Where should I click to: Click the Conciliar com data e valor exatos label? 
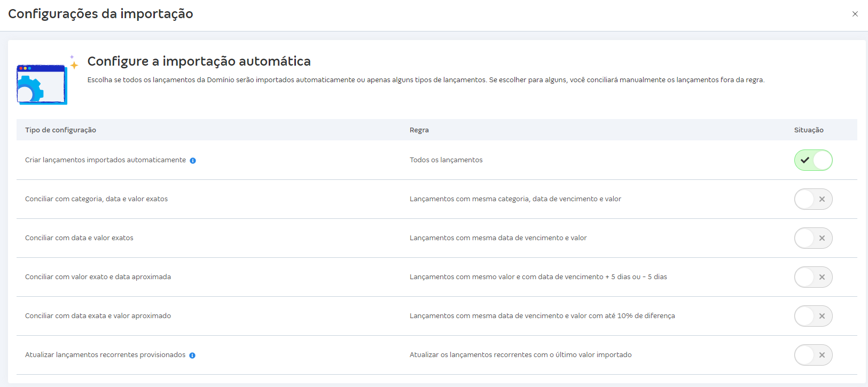coord(79,238)
